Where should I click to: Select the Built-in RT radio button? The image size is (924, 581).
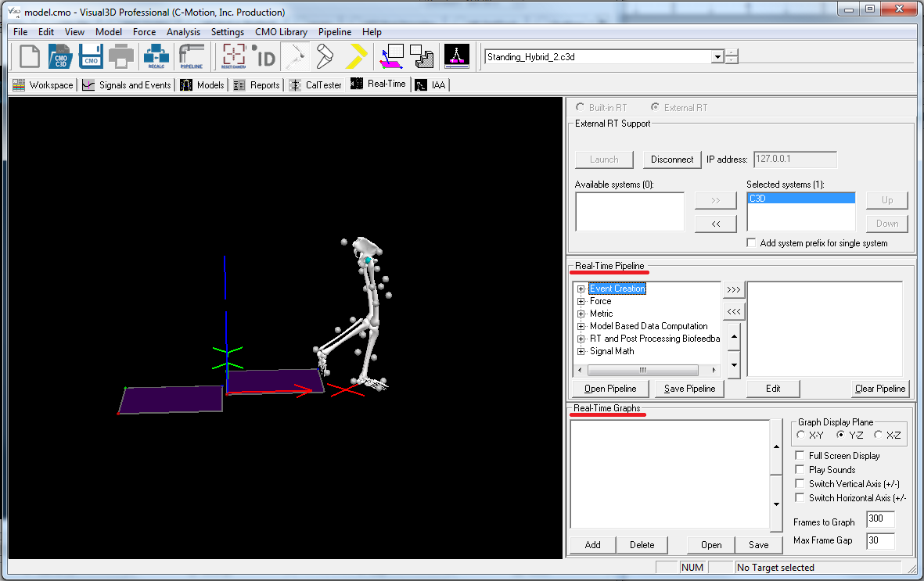(580, 106)
